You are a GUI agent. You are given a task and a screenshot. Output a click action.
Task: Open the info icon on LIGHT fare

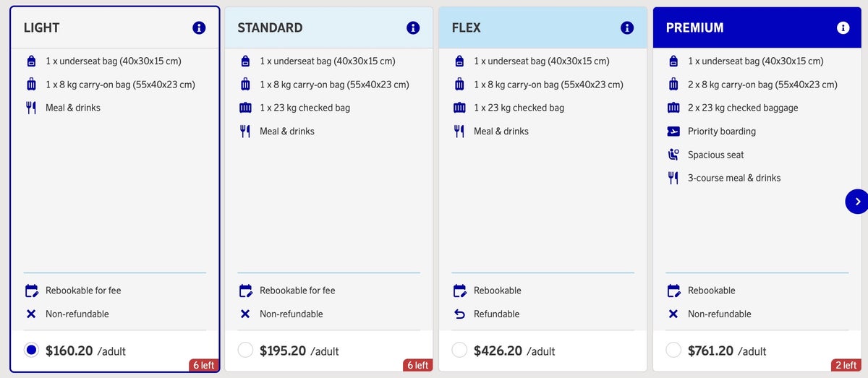(x=199, y=28)
